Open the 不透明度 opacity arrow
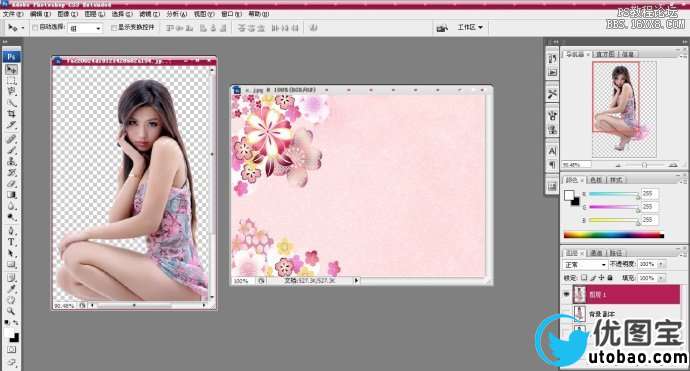 pyautogui.click(x=661, y=264)
